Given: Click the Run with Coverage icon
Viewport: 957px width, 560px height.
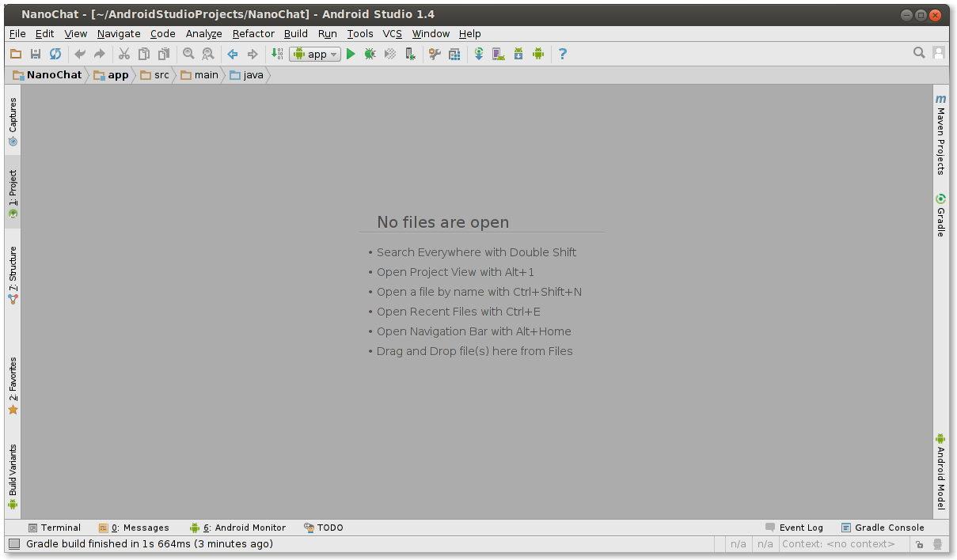Looking at the screenshot, I should (390, 54).
